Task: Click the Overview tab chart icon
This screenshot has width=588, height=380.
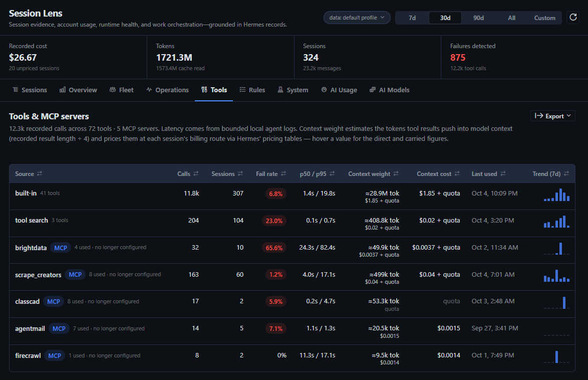Action: click(63, 89)
